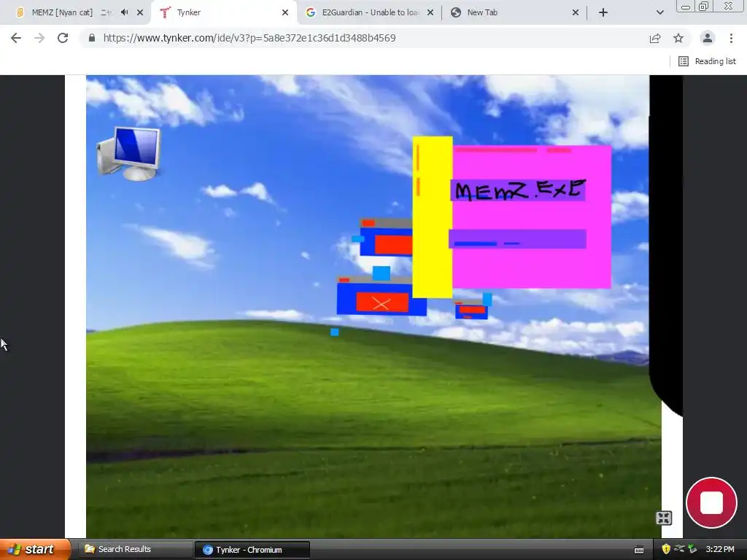View site security lock info
Viewport: 747px width, 560px height.
[92, 38]
